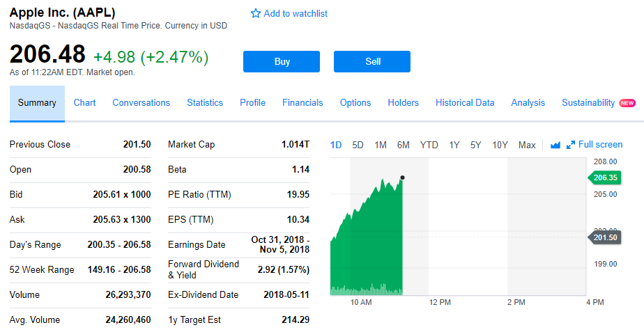Show the Max chart range

[527, 145]
